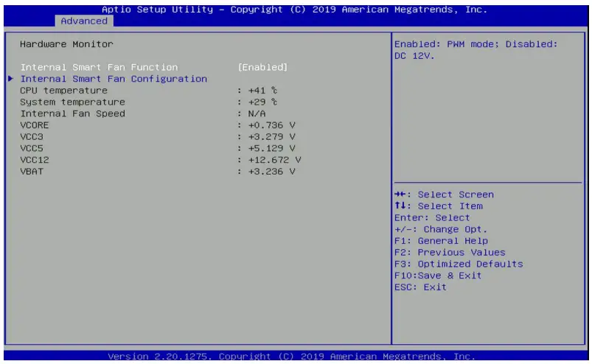Click the ESC: Exit hint
This screenshot has height=364, width=592.
[x=420, y=287]
